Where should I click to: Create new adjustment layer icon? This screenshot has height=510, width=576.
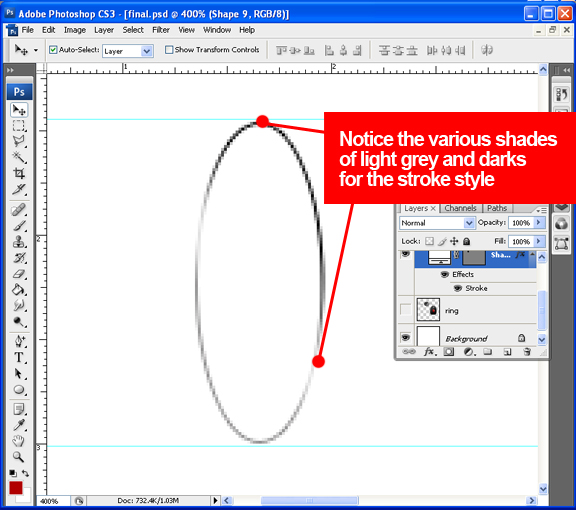click(469, 352)
